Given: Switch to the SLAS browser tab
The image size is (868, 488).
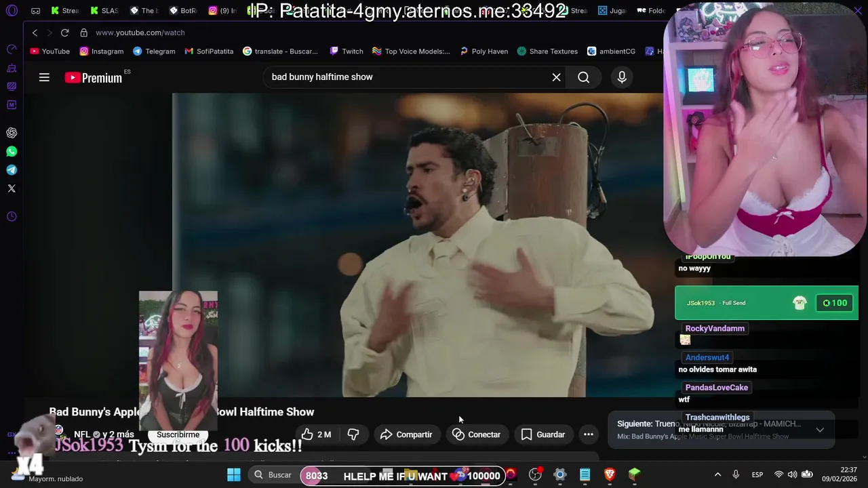Looking at the screenshot, I should pos(104,11).
